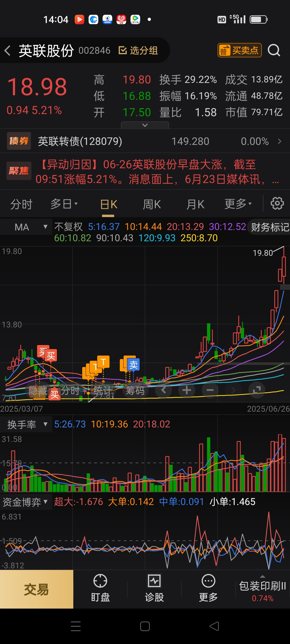Viewport: 290px width, 644px height.
Task: Open the search magnifier icon
Action: point(274,50)
